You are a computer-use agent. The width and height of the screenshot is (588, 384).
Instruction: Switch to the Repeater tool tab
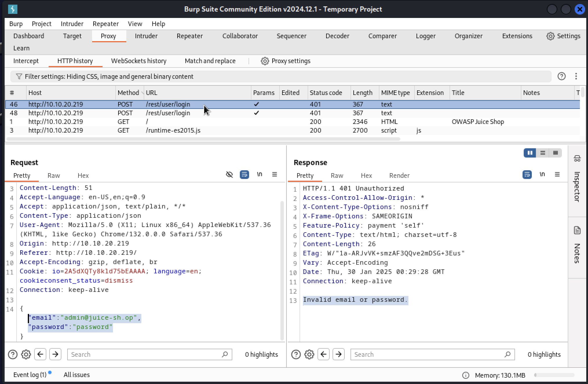[189, 36]
